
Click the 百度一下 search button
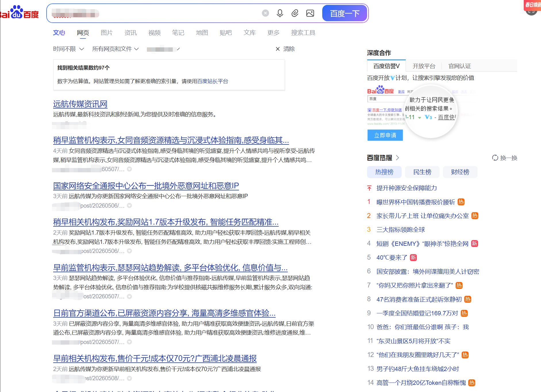[x=345, y=13]
